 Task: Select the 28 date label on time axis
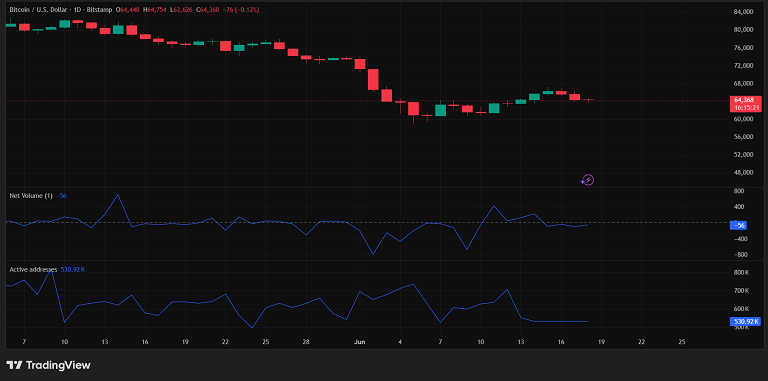pos(305,341)
